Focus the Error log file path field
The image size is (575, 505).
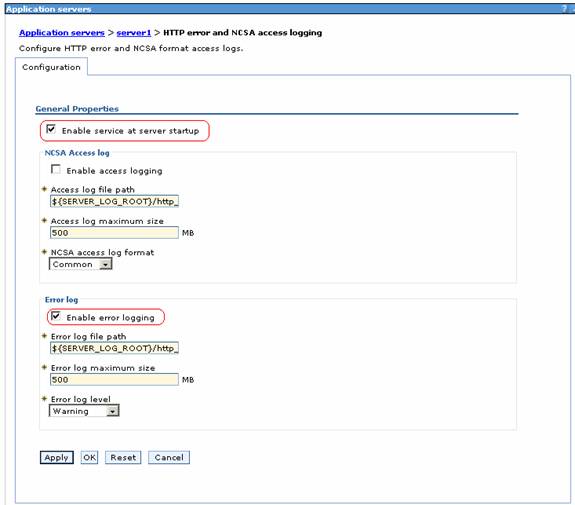click(x=114, y=348)
